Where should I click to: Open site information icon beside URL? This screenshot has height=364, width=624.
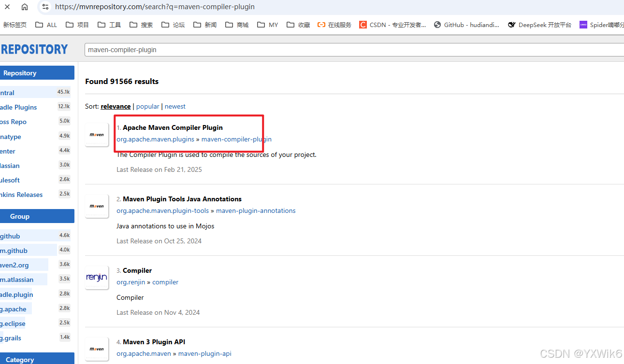tap(45, 7)
